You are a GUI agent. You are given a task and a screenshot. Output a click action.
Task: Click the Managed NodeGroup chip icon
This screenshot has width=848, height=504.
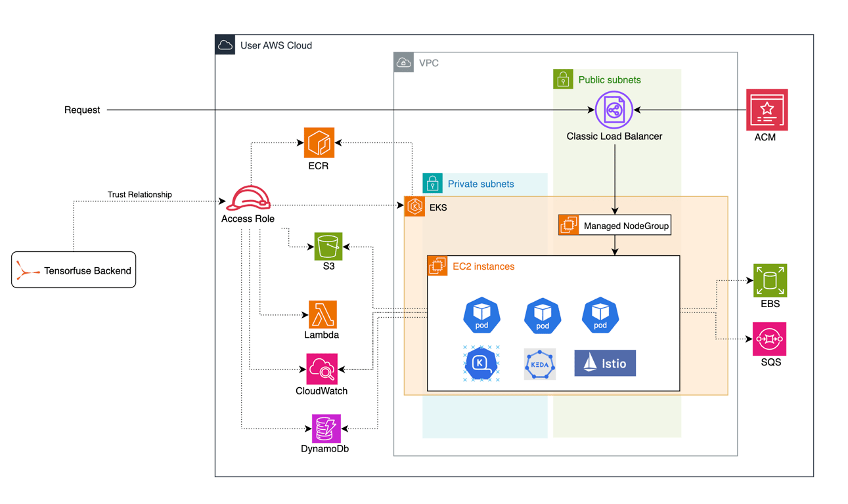coord(569,225)
